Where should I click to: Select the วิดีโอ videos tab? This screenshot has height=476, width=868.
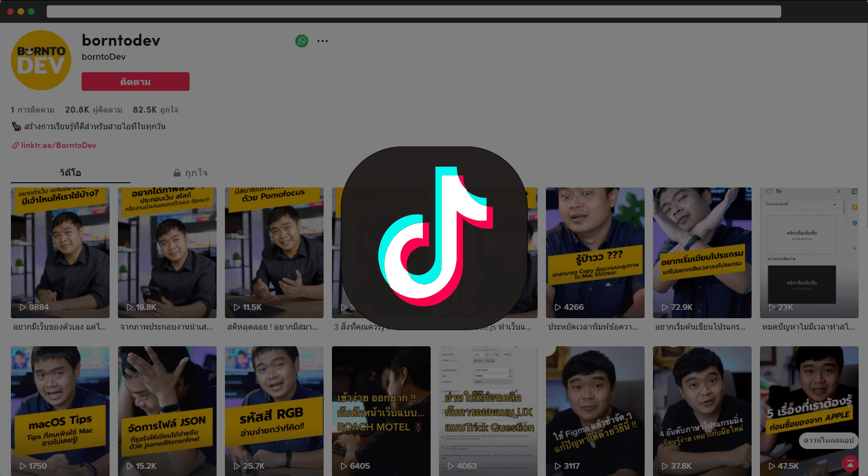70,173
